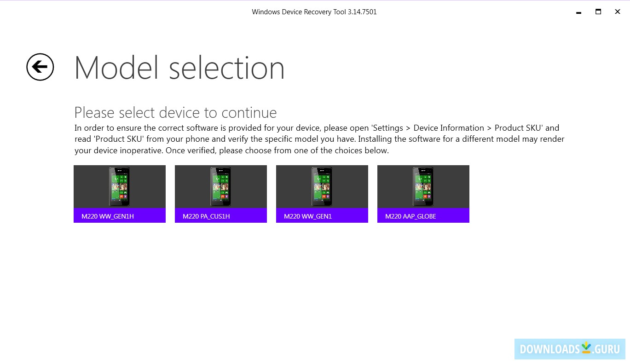Select the M220 WW_GEN1H device tile

click(119, 193)
